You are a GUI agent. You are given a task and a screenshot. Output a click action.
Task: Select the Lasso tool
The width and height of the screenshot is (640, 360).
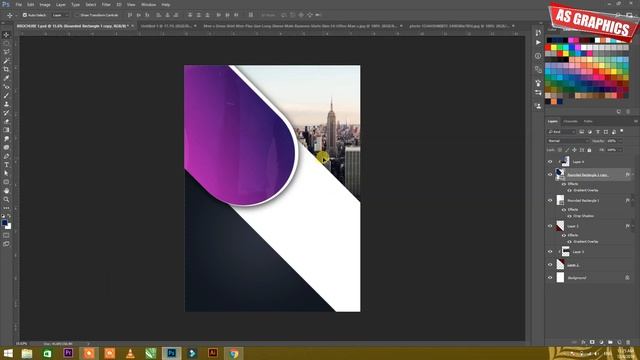pos(6,52)
